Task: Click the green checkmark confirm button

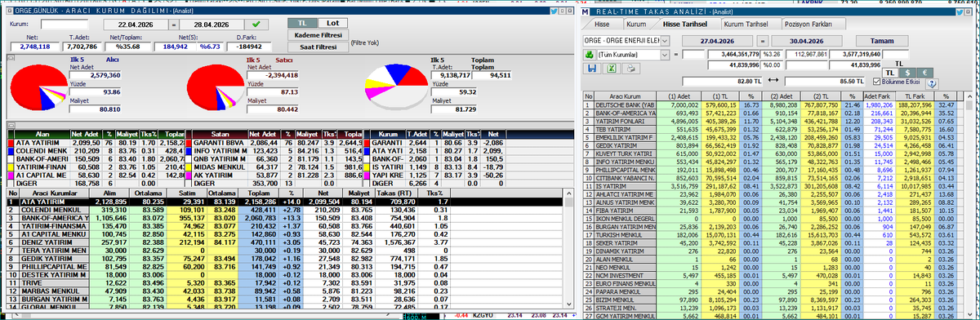Action: [256, 24]
